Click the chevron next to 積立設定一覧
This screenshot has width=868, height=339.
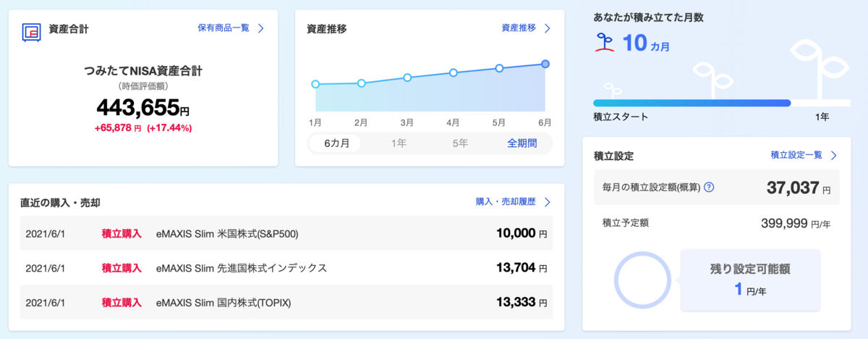(x=834, y=155)
